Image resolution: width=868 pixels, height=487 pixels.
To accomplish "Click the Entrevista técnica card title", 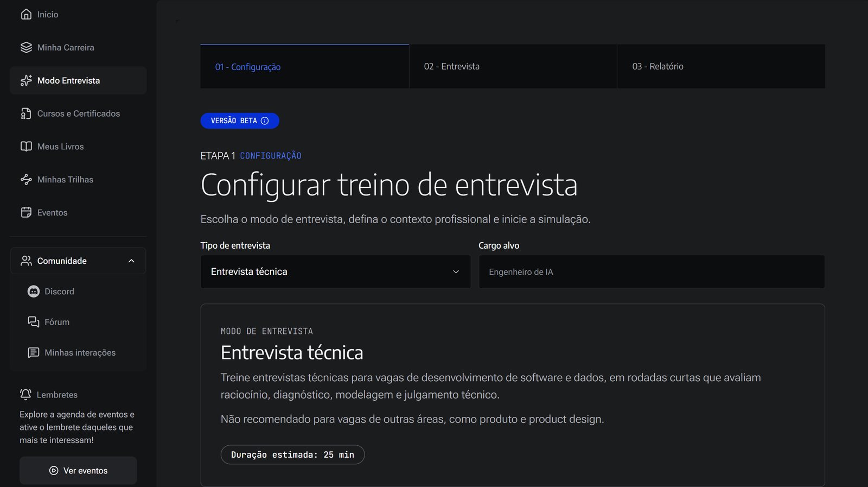I will tap(292, 353).
